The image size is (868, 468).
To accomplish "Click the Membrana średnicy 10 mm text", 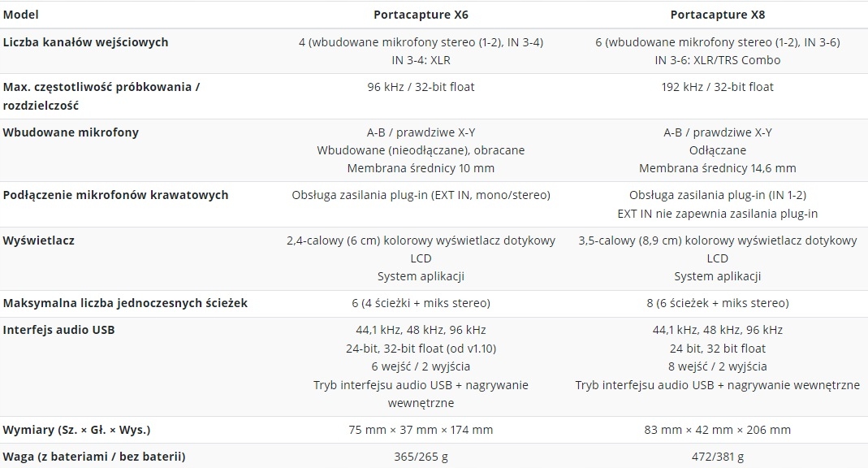I will (x=421, y=168).
